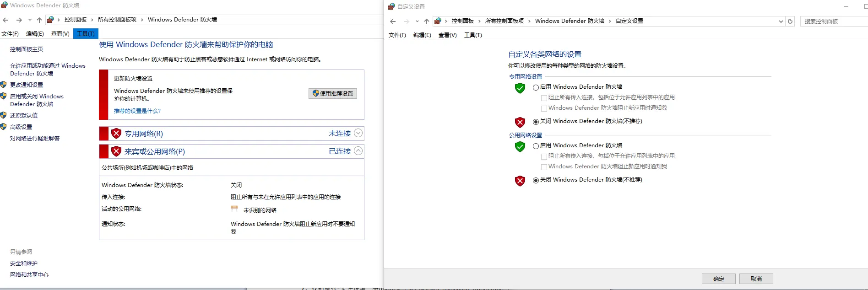The width and height of the screenshot is (868, 290).
Task: Click 对网络进行疑难解答 link
Action: 35,139
